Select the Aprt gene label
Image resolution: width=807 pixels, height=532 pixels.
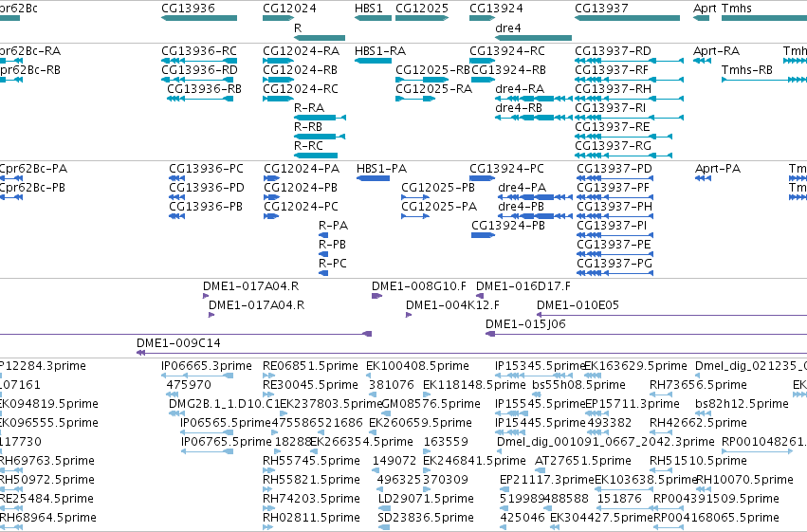[x=705, y=9]
